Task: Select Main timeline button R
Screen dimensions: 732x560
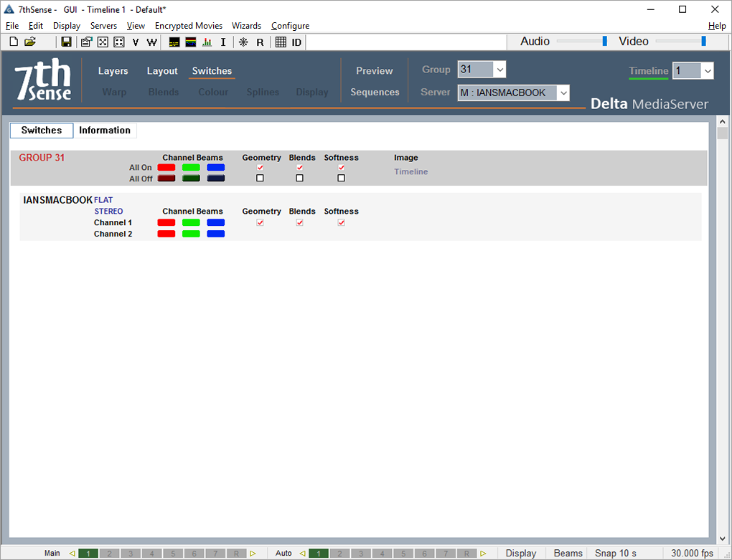Action: [236, 554]
